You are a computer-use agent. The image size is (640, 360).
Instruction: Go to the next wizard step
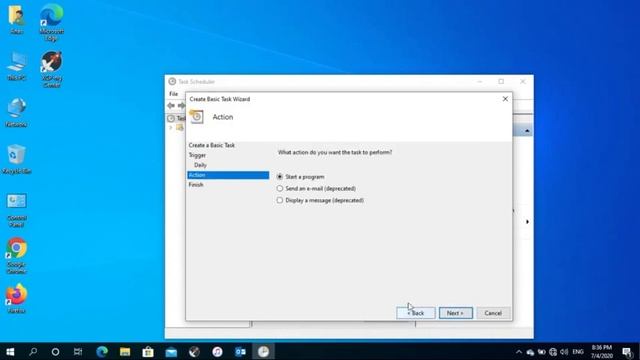point(456,313)
